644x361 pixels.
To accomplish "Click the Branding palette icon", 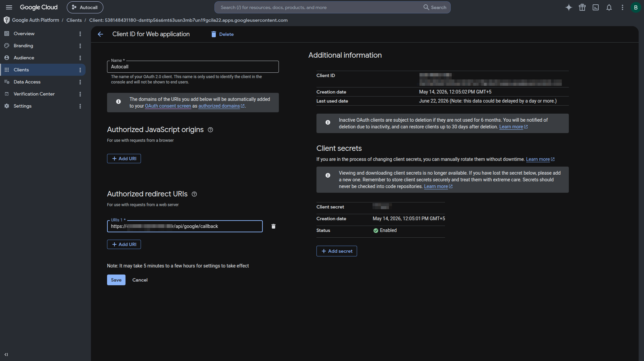I will [7, 46].
